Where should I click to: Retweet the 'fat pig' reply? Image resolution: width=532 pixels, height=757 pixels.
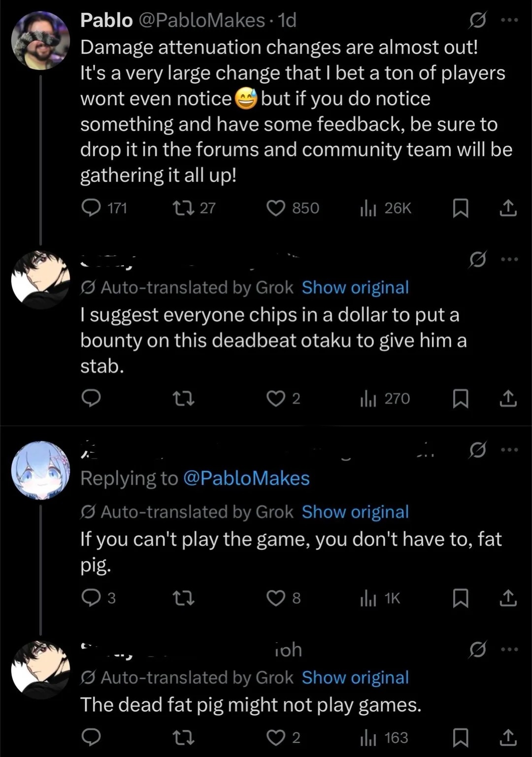184,598
